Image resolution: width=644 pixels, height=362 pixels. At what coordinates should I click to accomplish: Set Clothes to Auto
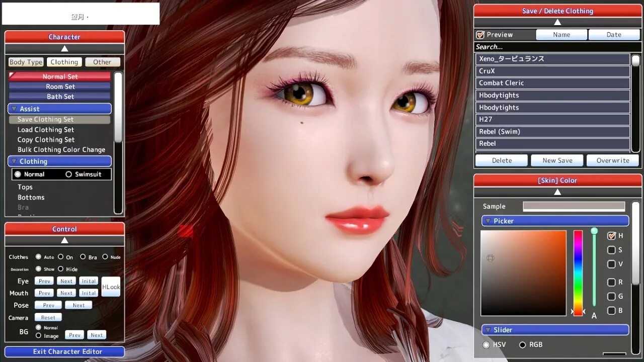[x=38, y=257]
